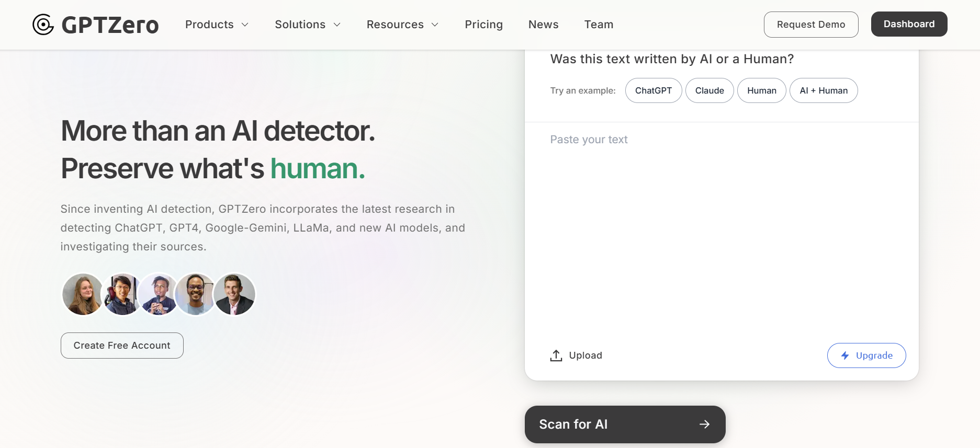Screen dimensions: 980x448
Task: Try the Human example text
Action: coord(762,90)
